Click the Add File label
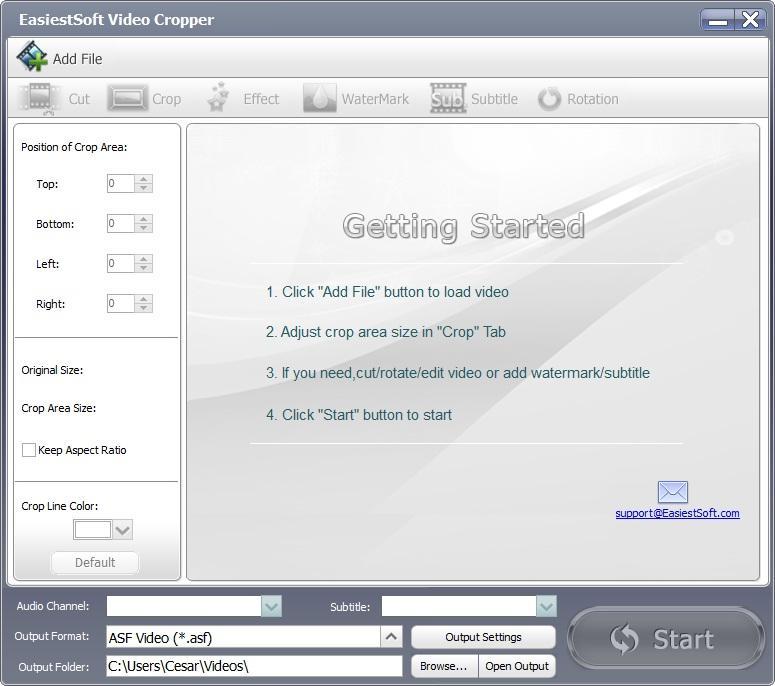 coord(78,59)
